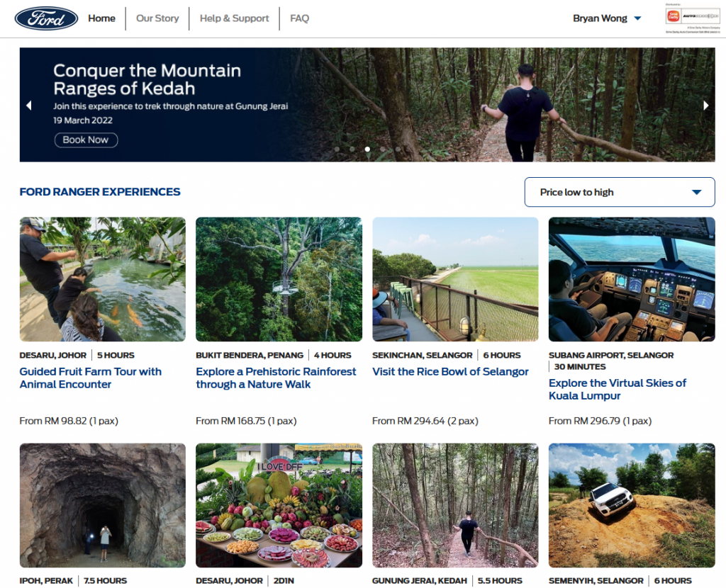
Task: Open the Home menu item
Action: (101, 18)
